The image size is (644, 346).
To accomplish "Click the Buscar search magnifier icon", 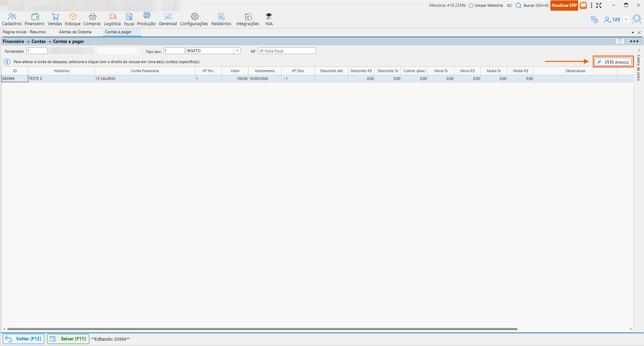I will click(518, 5).
